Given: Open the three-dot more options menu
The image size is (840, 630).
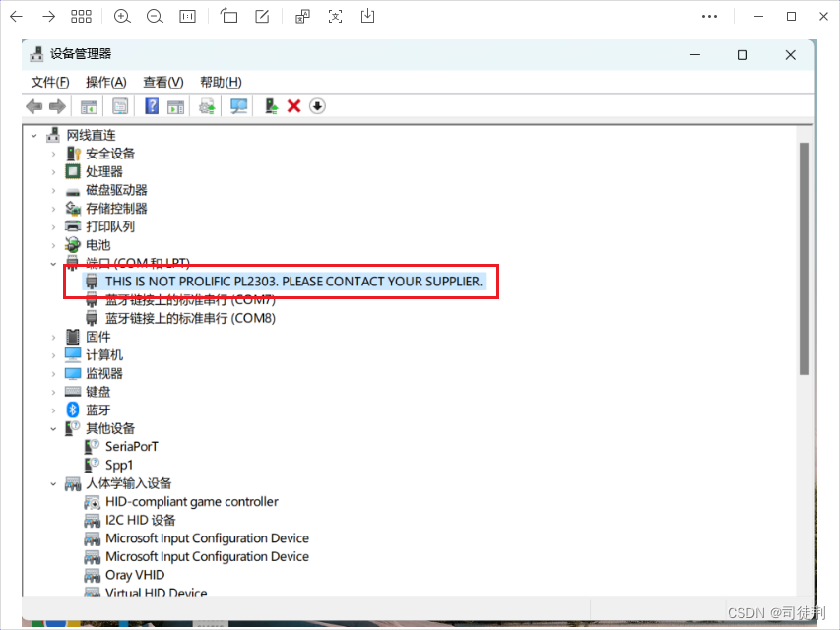Looking at the screenshot, I should pyautogui.click(x=709, y=17).
